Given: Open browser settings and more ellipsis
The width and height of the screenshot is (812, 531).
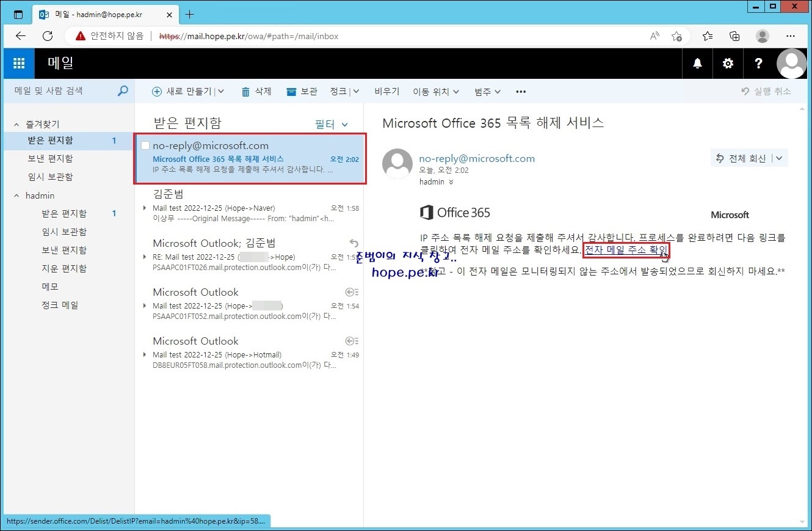Looking at the screenshot, I should tap(791, 36).
